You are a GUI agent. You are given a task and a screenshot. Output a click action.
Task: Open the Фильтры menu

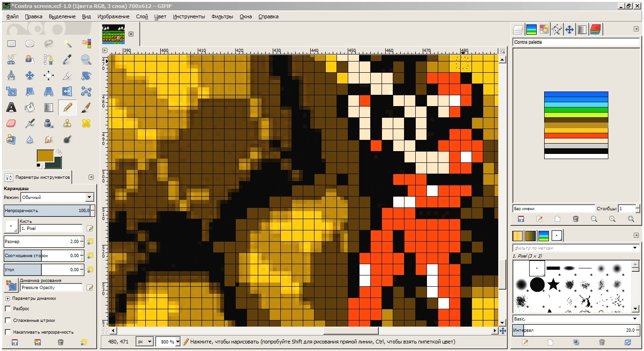pyautogui.click(x=222, y=16)
